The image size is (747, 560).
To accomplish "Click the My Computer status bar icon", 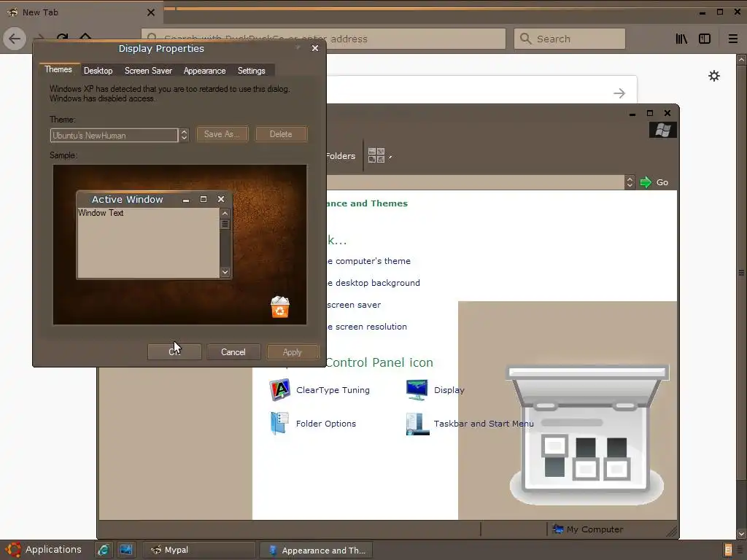I will click(557, 529).
